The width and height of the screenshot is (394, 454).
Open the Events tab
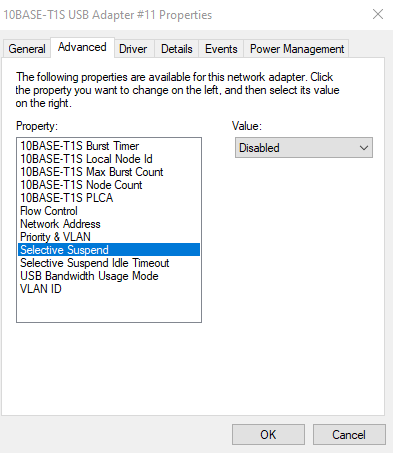pyautogui.click(x=221, y=49)
